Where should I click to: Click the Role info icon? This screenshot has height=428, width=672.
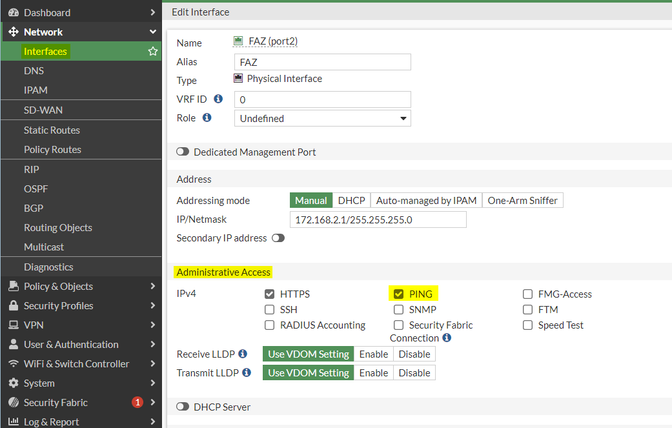click(x=207, y=117)
